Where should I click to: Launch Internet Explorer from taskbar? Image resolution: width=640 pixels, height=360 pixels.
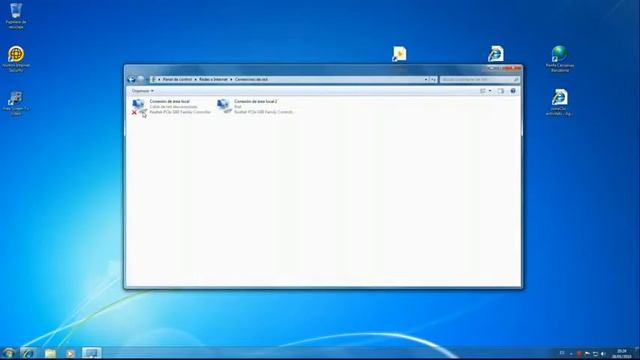[x=28, y=353]
